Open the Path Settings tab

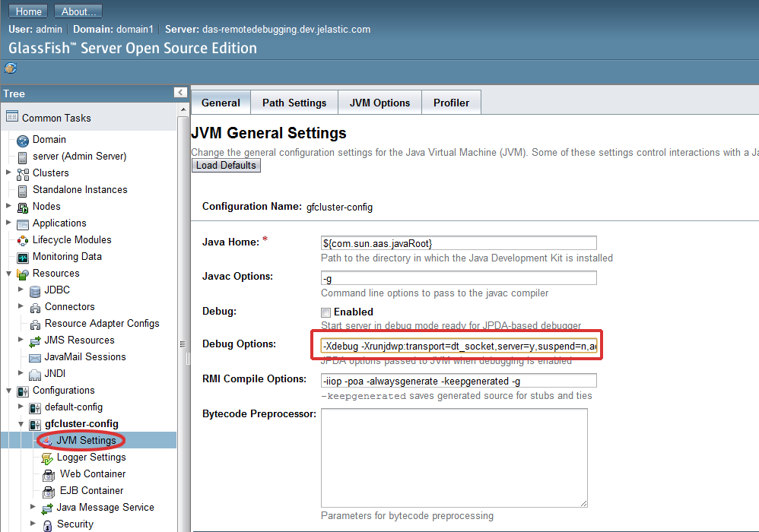tap(294, 103)
